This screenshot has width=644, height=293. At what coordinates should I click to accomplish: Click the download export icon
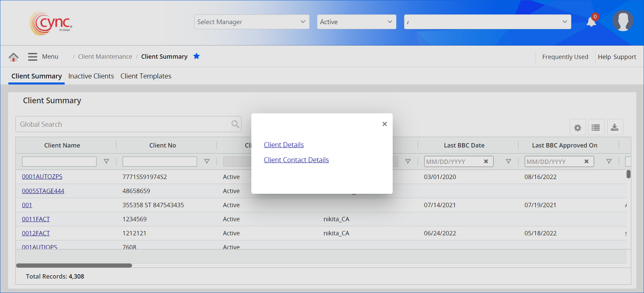(x=615, y=128)
